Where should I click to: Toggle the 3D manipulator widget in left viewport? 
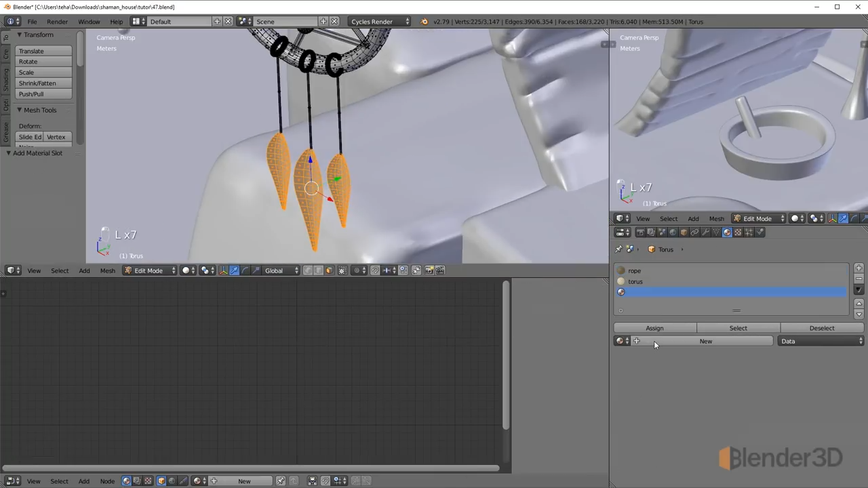click(x=224, y=270)
